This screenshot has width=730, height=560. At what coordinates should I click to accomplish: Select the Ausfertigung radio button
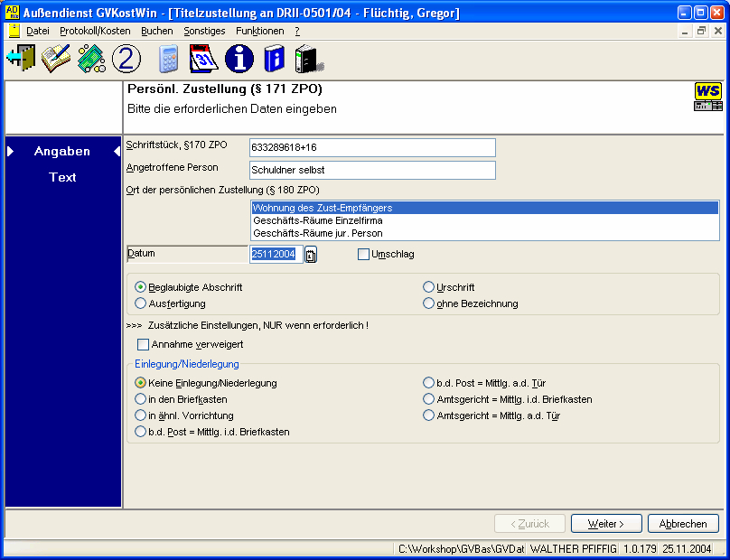point(140,303)
